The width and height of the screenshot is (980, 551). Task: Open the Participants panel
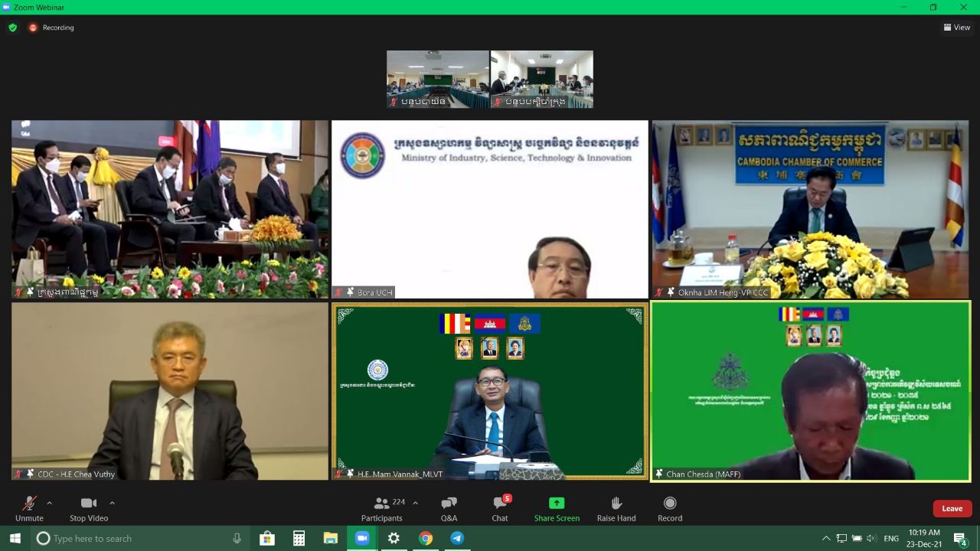(x=381, y=509)
